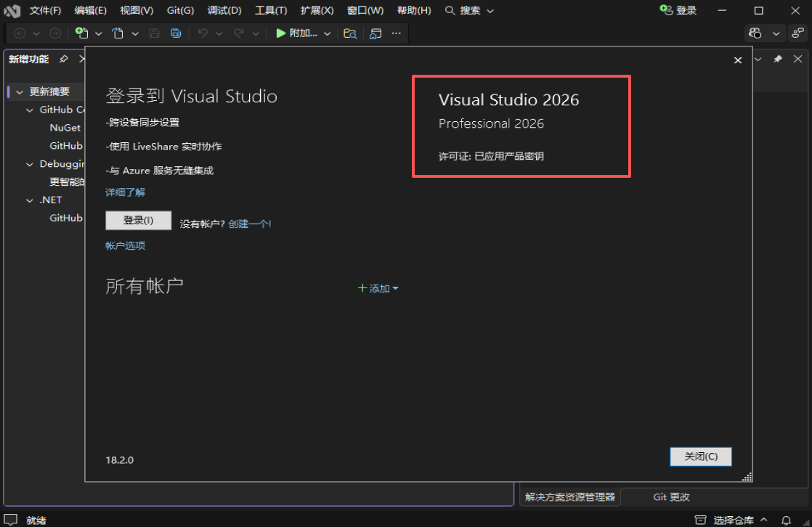Open the attach target dropdown arrow
This screenshot has width=812, height=527.
[x=328, y=33]
